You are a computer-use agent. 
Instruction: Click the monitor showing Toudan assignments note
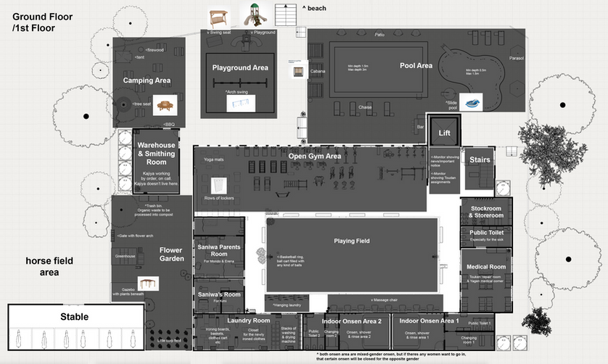pyautogui.click(x=444, y=178)
